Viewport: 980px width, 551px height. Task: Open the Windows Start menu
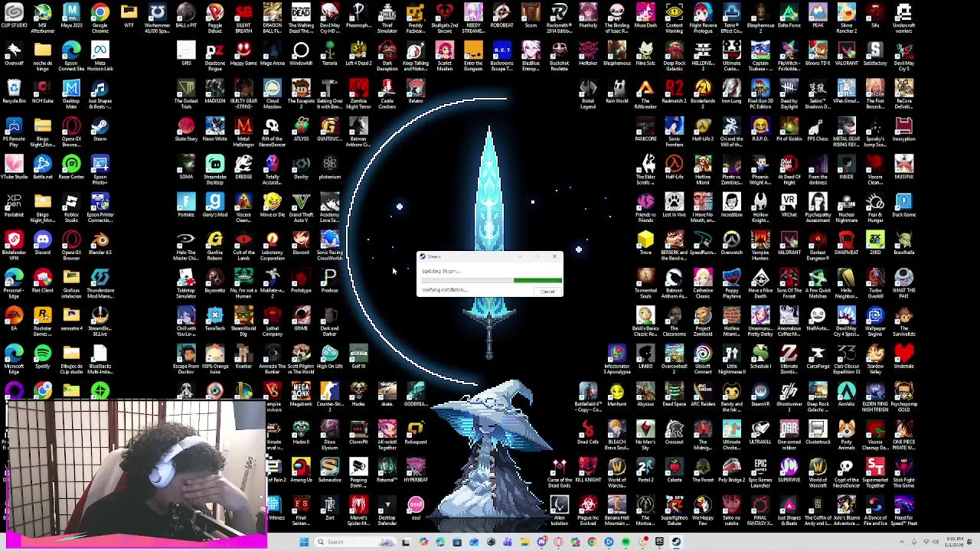[304, 542]
